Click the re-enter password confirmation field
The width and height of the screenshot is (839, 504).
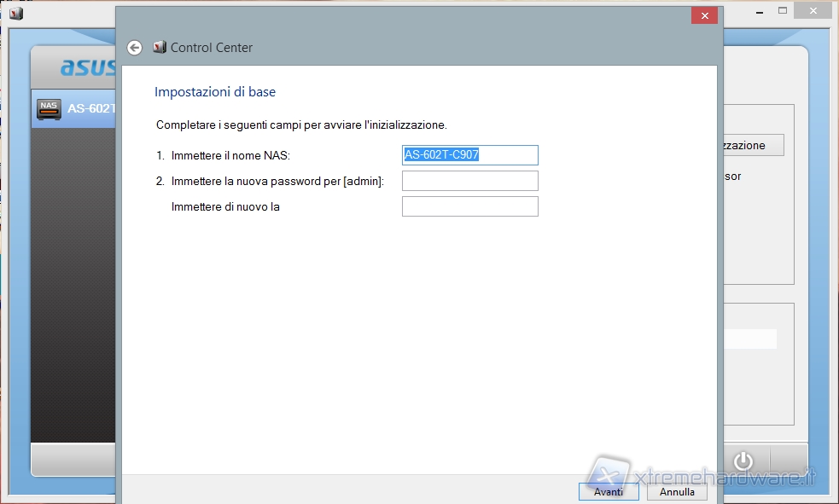tap(469, 206)
